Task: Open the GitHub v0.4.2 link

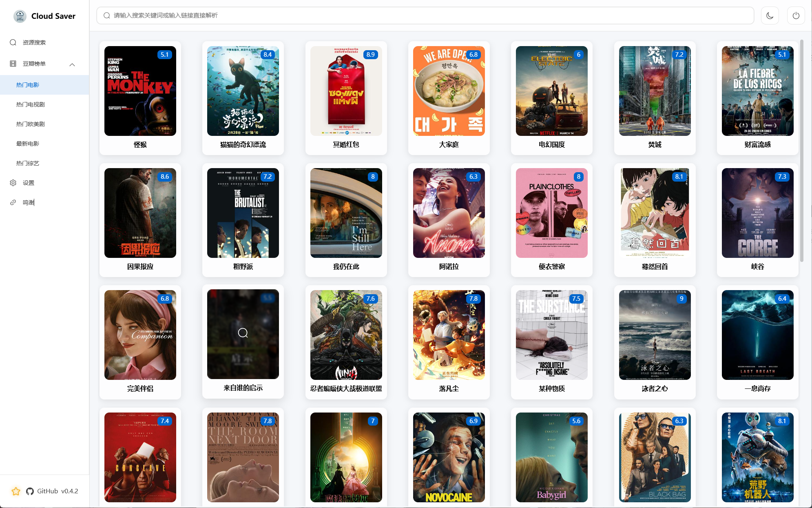Action: tap(58, 491)
